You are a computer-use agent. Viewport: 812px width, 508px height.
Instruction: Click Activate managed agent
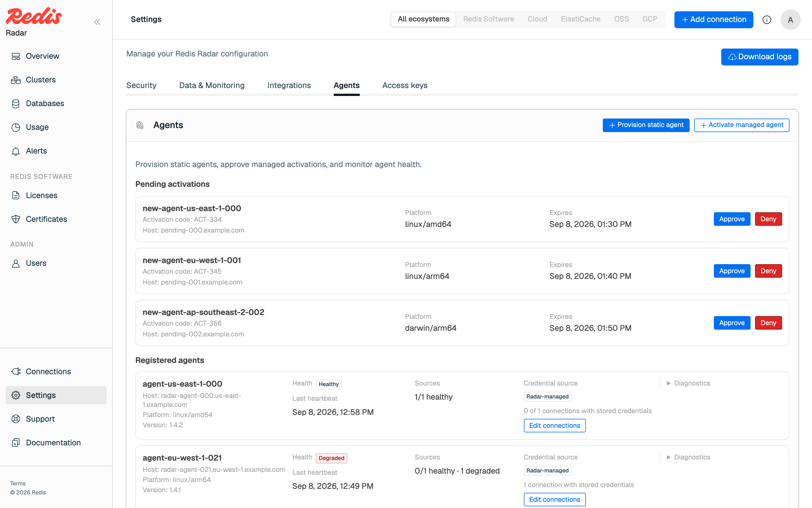pos(742,125)
